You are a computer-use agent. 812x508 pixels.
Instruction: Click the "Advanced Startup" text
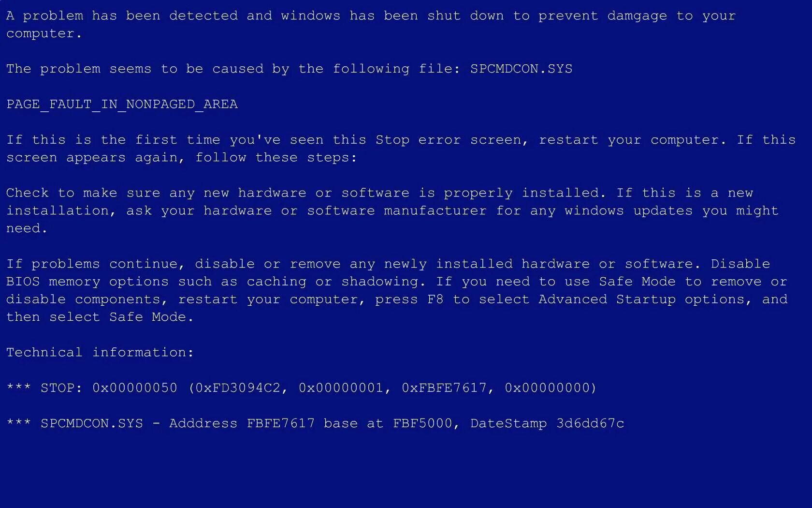point(607,299)
